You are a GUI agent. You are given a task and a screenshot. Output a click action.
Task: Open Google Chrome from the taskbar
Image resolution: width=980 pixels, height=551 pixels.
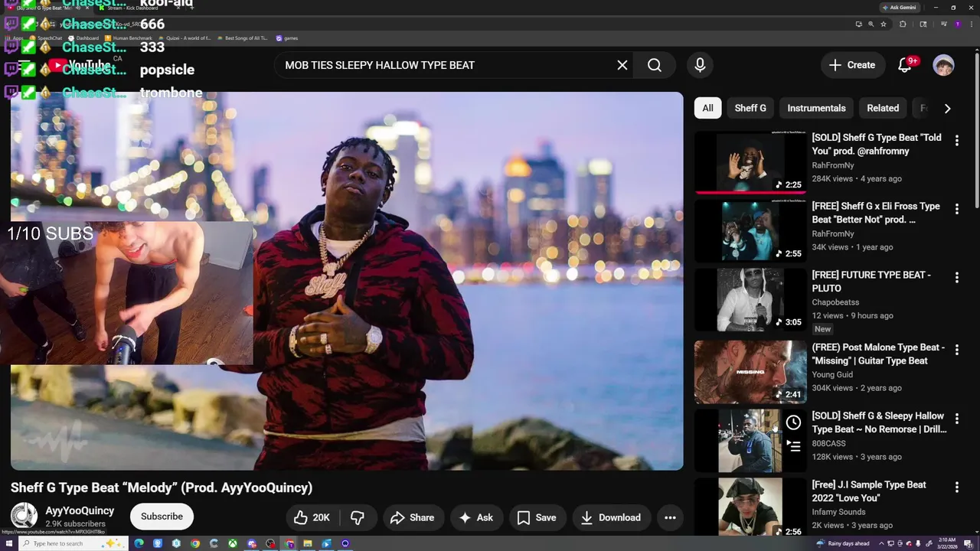[195, 543]
